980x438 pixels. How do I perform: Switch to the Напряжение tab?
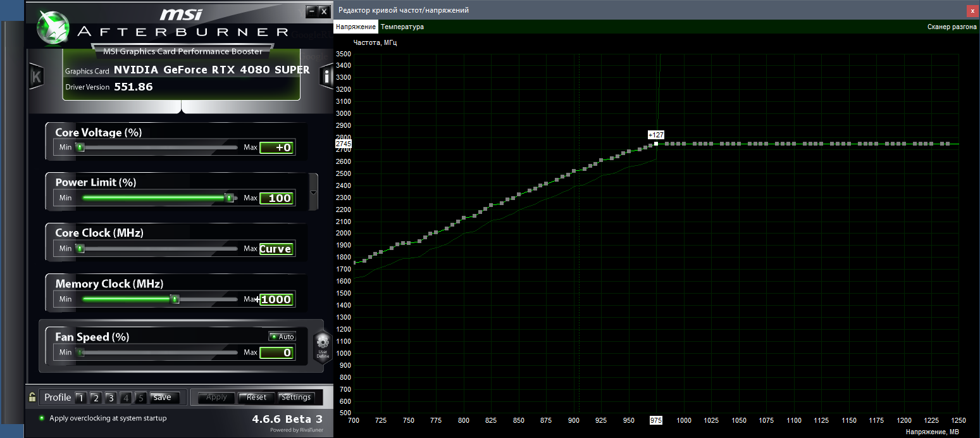tap(356, 27)
